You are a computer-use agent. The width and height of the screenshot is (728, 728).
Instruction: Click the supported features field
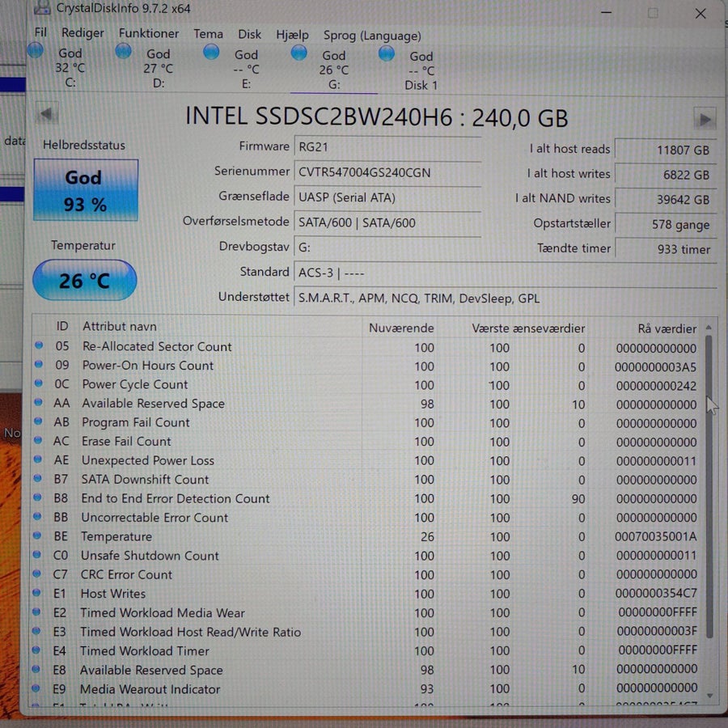coord(505,298)
